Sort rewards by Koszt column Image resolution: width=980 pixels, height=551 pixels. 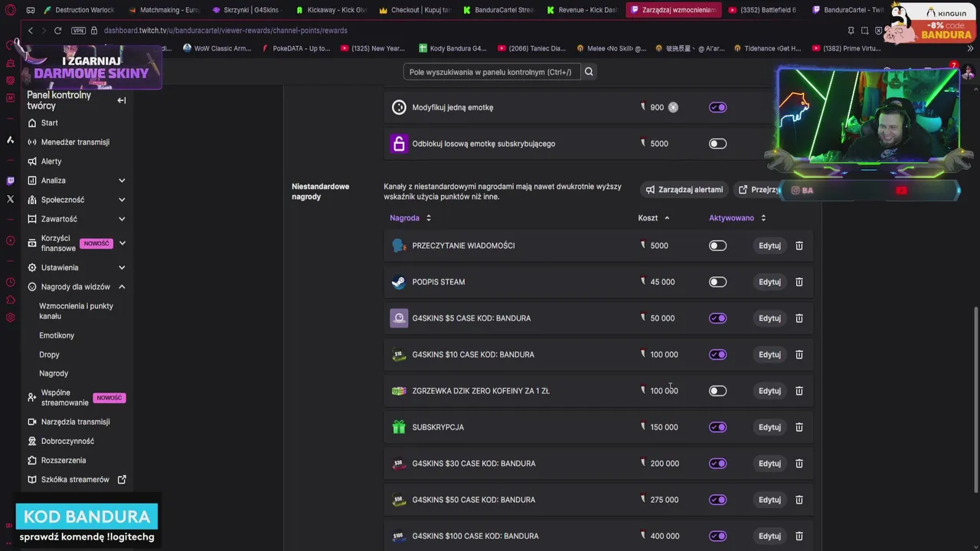654,218
